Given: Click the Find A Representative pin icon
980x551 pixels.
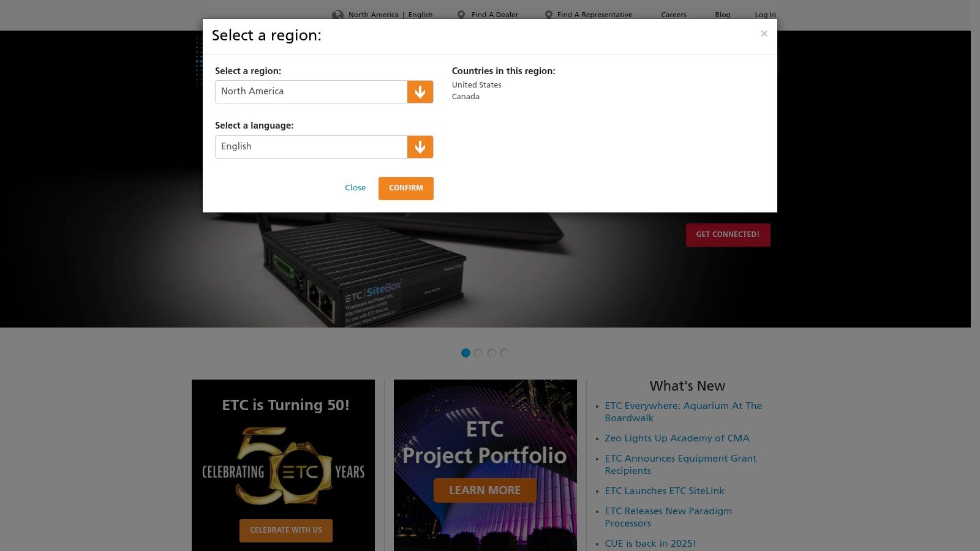Looking at the screenshot, I should [x=549, y=15].
